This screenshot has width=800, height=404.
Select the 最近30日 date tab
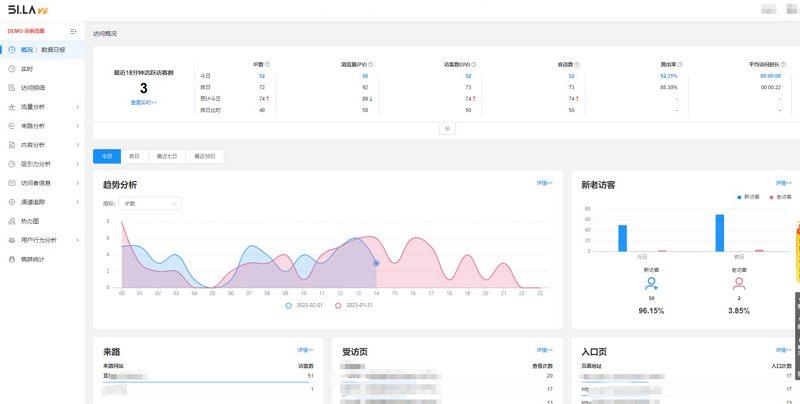click(x=205, y=157)
